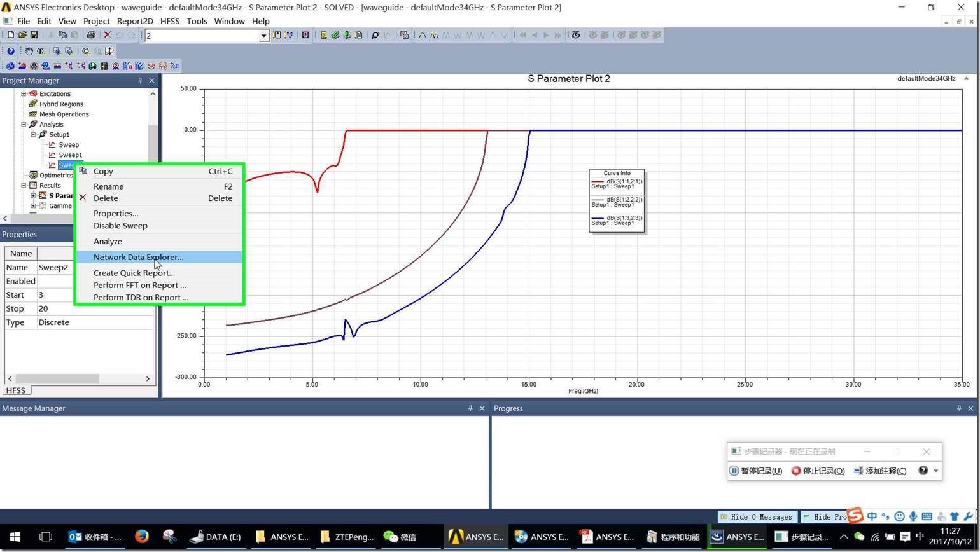Click the Save diskette icon
Image resolution: width=980 pixels, height=552 pixels.
coord(34,35)
